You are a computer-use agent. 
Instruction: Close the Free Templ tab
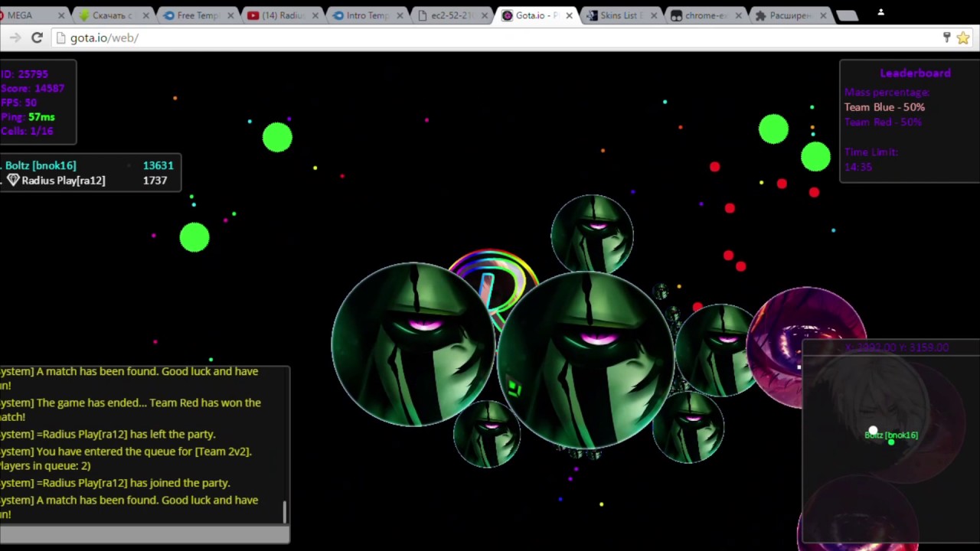(230, 15)
